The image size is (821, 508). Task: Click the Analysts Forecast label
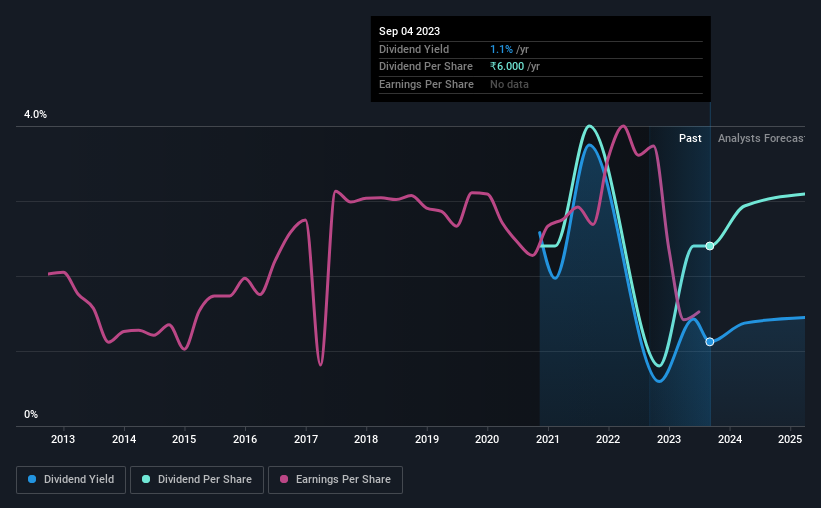click(x=761, y=138)
